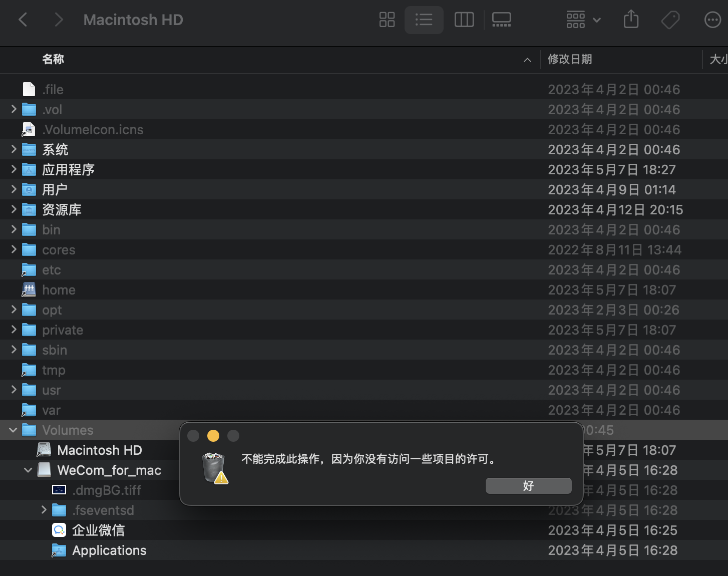The height and width of the screenshot is (576, 728).
Task: Go back with the left arrow
Action: click(23, 20)
